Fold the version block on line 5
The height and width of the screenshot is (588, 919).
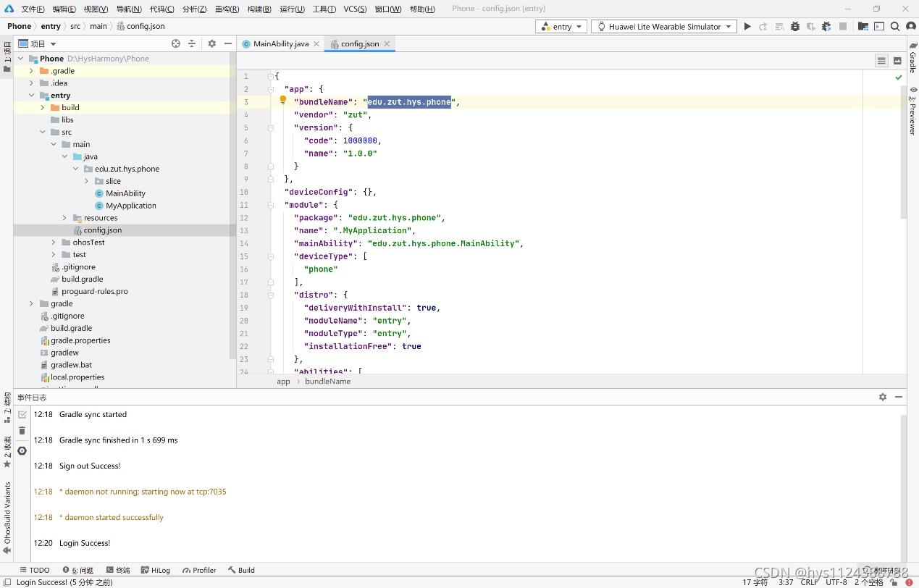tap(270, 127)
